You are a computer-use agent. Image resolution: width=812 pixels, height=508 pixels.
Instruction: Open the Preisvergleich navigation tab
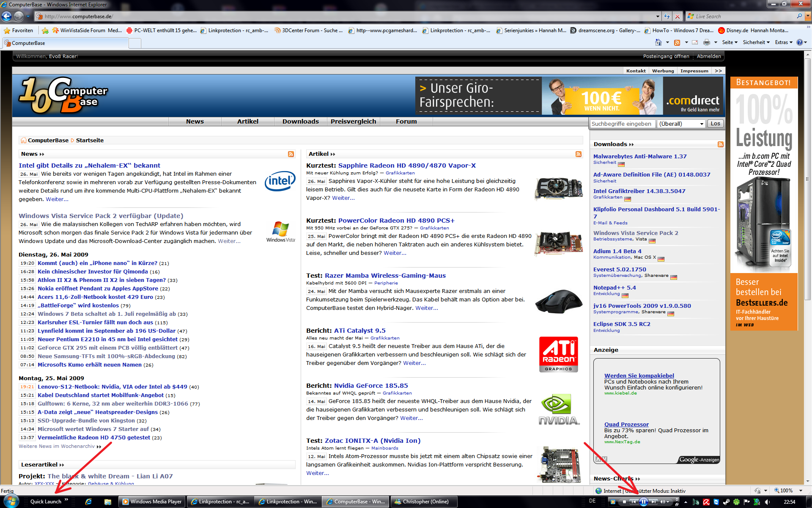353,121
